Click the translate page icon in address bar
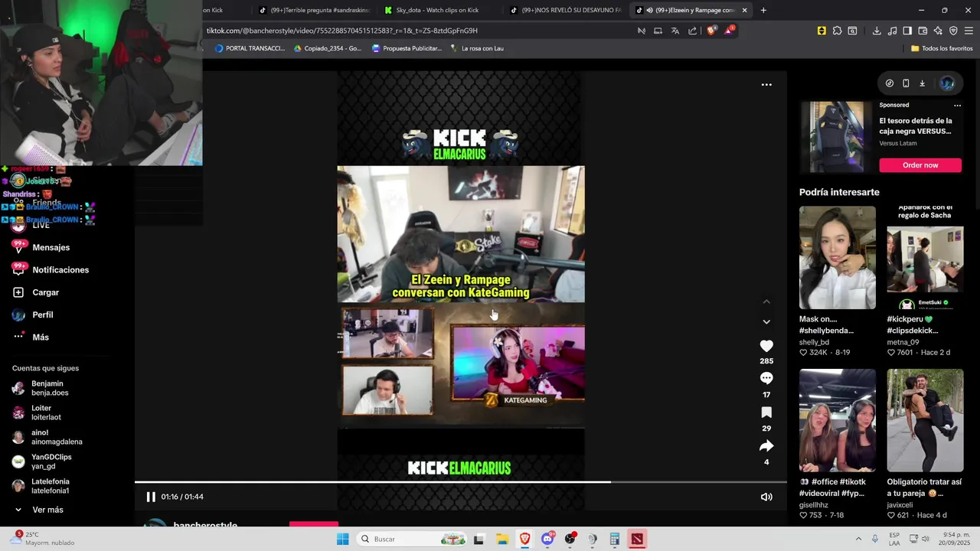This screenshot has width=980, height=551. 675,31
